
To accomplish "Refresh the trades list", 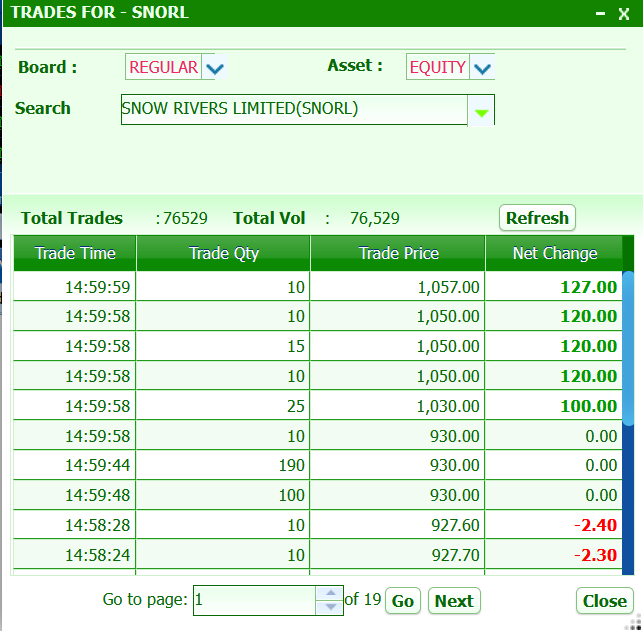I will coord(537,218).
